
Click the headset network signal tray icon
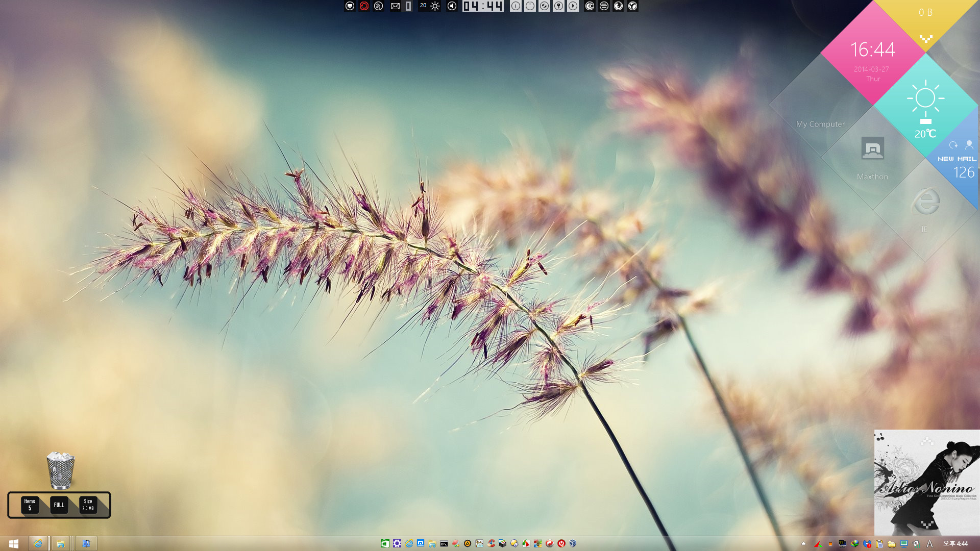click(x=917, y=544)
